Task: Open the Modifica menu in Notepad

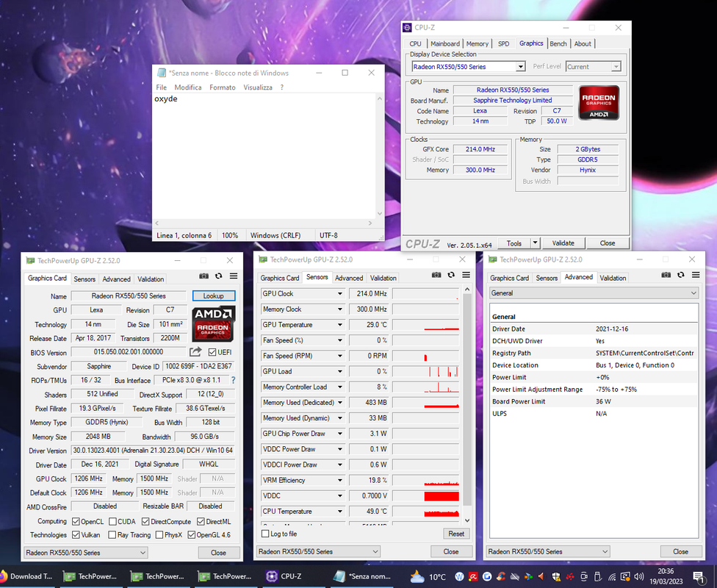Action: [188, 87]
